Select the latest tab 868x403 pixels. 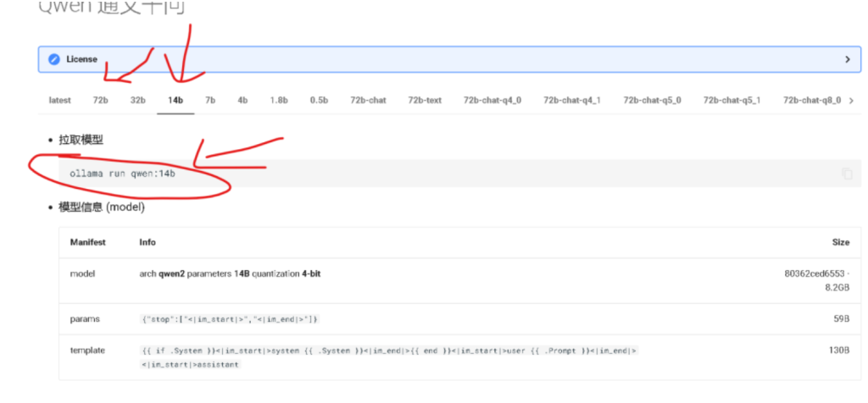(60, 100)
